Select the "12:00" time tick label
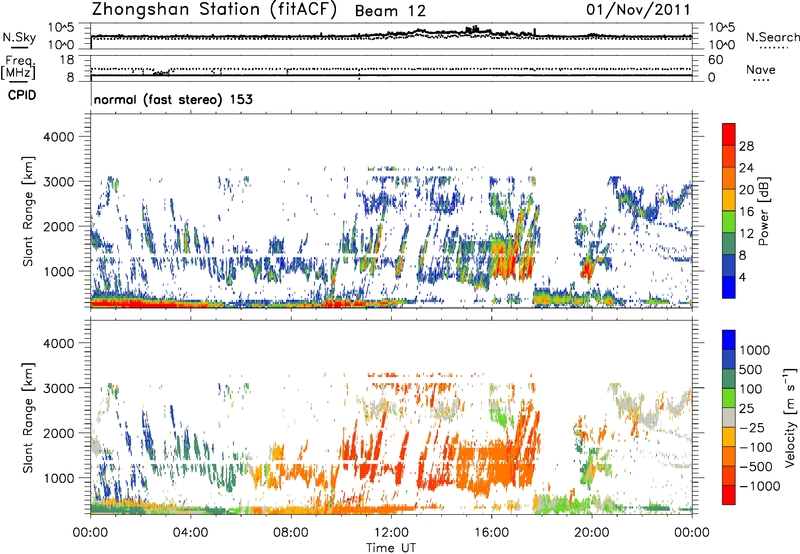 click(391, 533)
